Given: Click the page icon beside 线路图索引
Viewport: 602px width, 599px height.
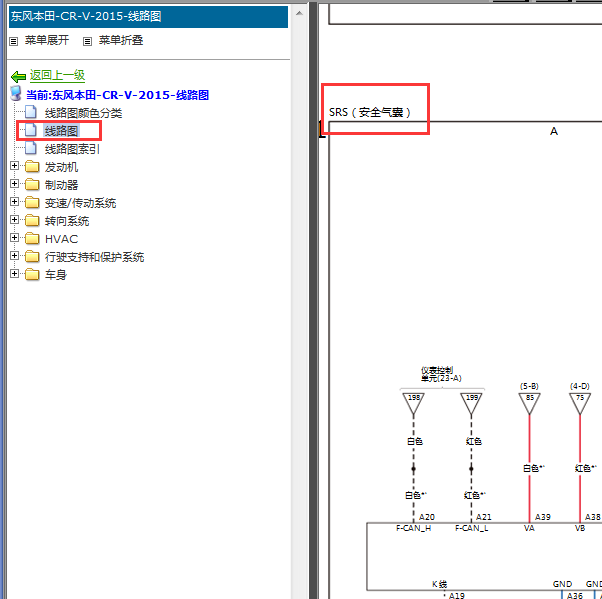Looking at the screenshot, I should [x=31, y=148].
